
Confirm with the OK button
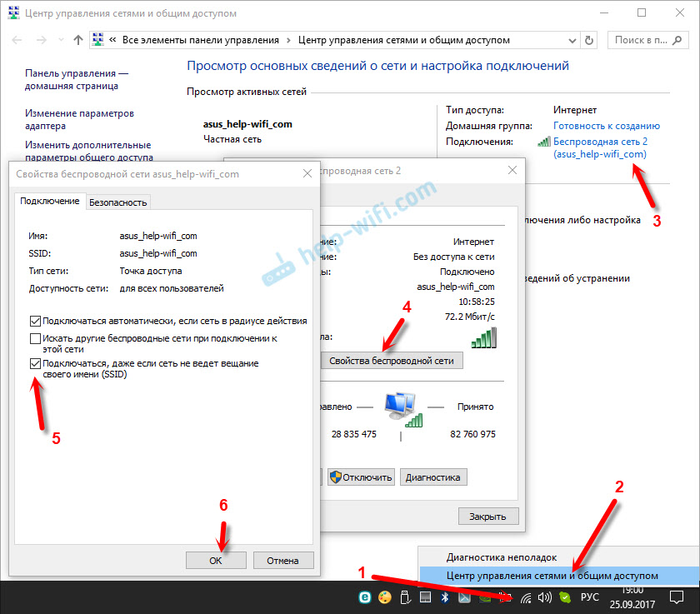tap(216, 561)
